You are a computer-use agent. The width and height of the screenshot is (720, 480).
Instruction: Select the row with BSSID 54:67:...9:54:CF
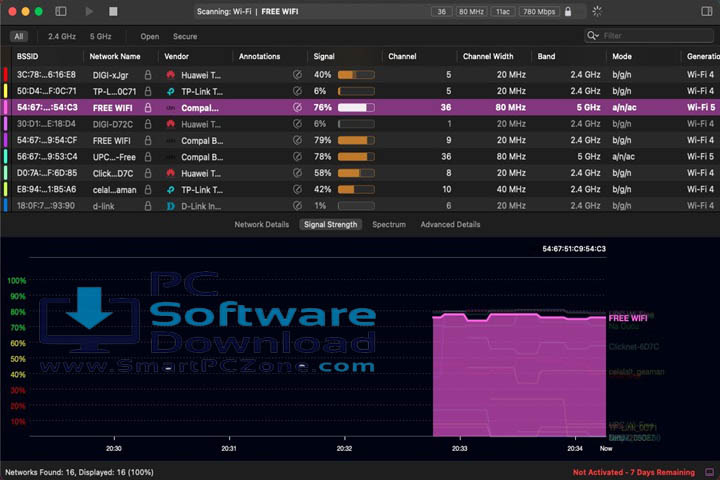click(360, 140)
